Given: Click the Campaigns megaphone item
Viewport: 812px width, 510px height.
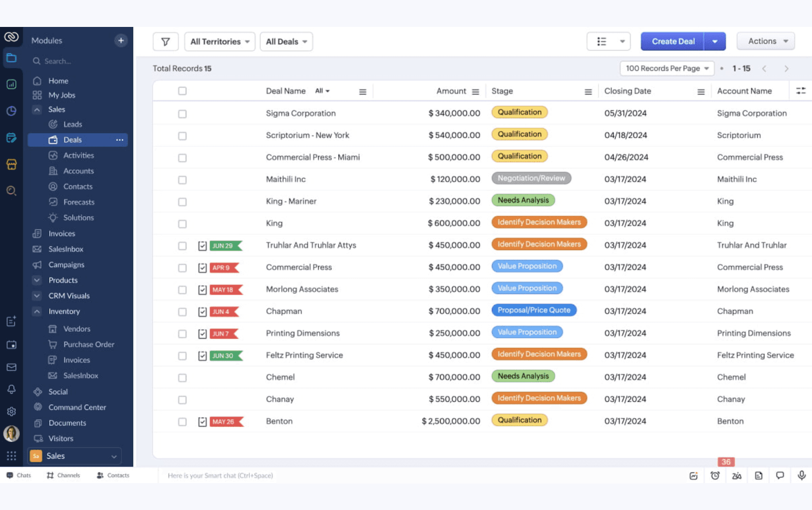Looking at the screenshot, I should coord(58,265).
